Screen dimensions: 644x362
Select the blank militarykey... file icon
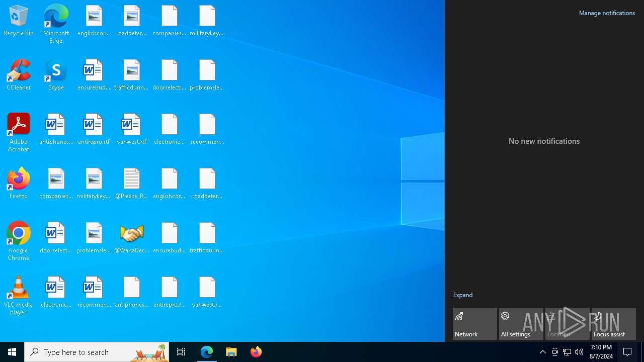click(x=207, y=21)
